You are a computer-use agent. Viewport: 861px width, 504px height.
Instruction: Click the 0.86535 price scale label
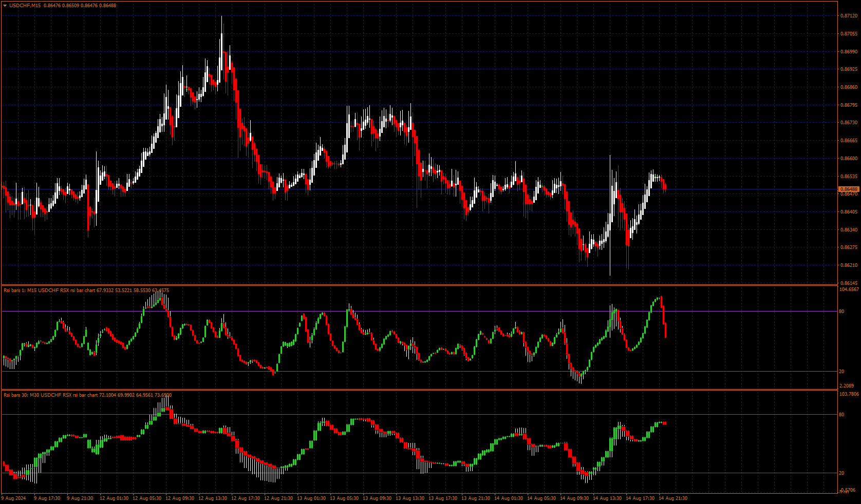coord(849,177)
